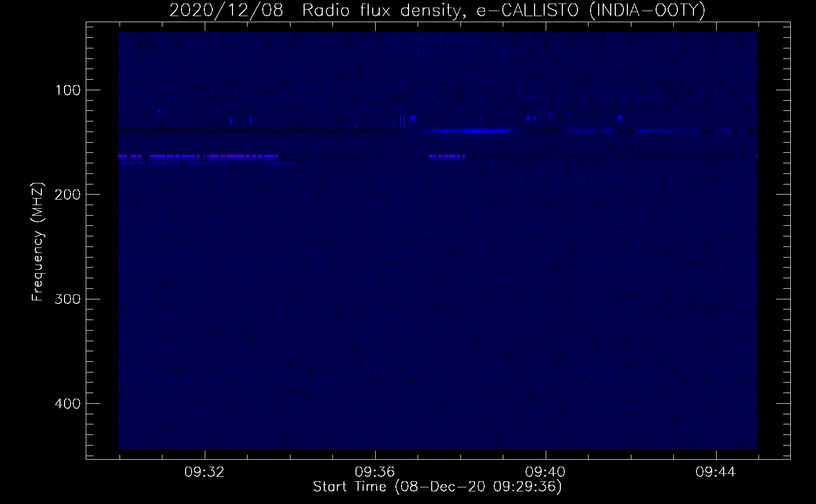Click the 200 frequency tick label
Screen dimensions: 816x504
[x=67, y=195]
